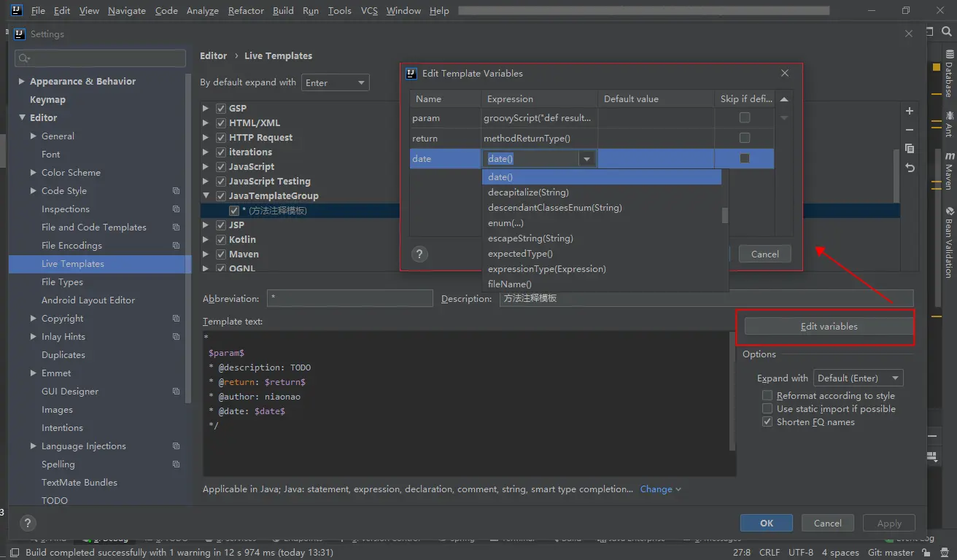Click the Settings dialog help question mark icon
This screenshot has height=560, width=957.
coord(27,523)
